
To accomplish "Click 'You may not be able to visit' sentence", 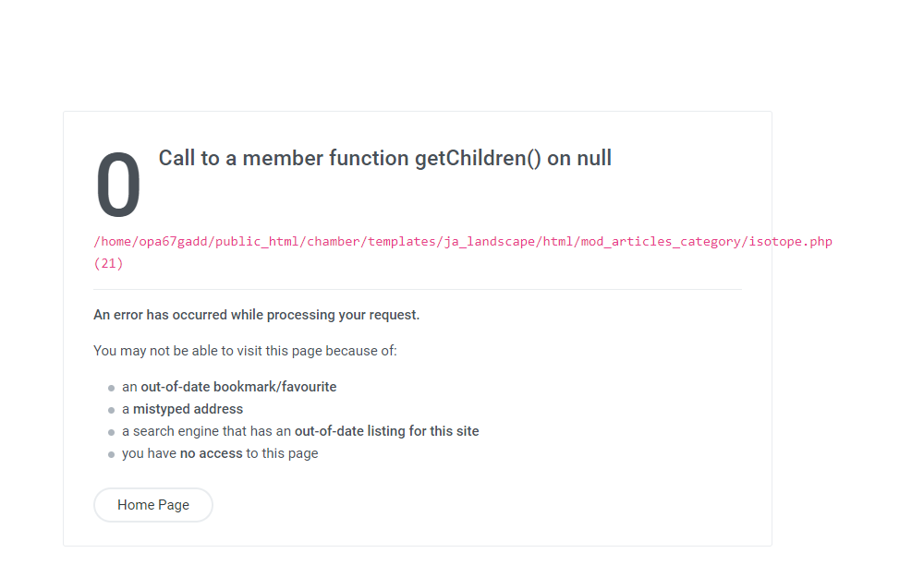I will pos(245,351).
